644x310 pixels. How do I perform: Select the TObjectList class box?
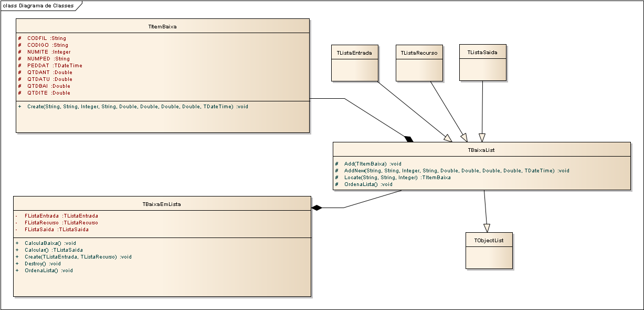[489, 251]
